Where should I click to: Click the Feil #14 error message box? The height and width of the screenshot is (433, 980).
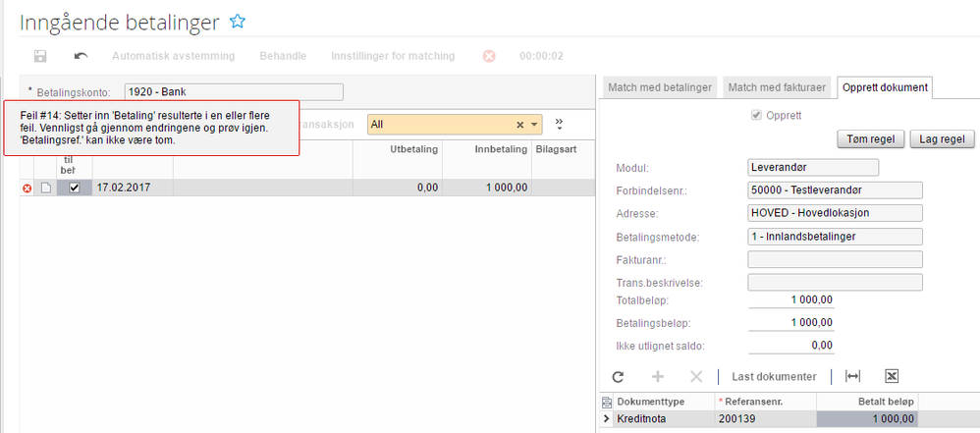click(x=152, y=128)
